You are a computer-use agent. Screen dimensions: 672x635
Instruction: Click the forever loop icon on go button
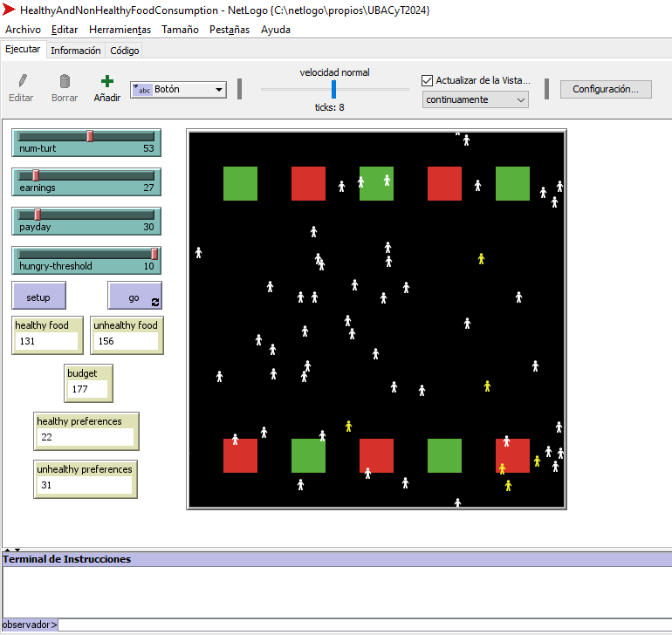point(155,302)
